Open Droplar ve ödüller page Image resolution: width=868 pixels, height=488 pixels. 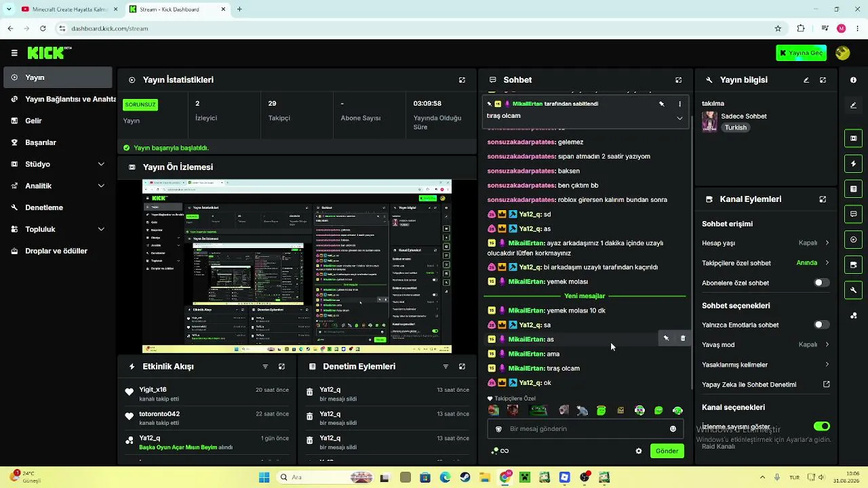(x=58, y=251)
